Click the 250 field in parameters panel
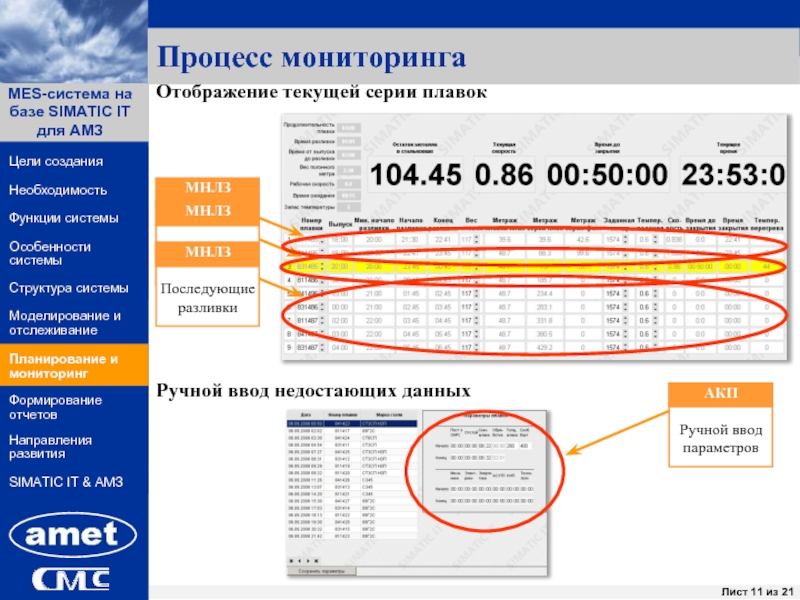This screenshot has height=600, width=800. [511, 446]
